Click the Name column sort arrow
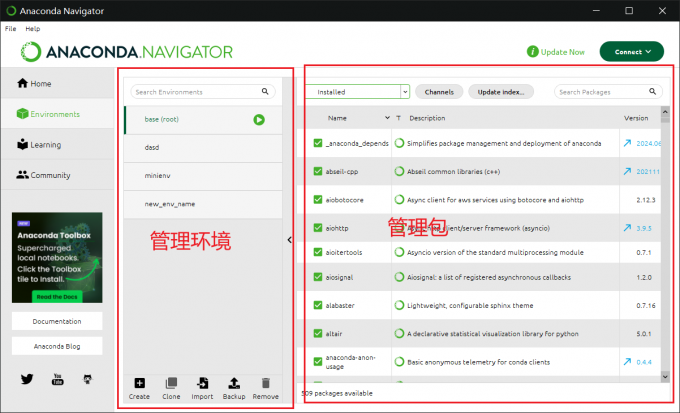This screenshot has width=680, height=413. click(387, 118)
